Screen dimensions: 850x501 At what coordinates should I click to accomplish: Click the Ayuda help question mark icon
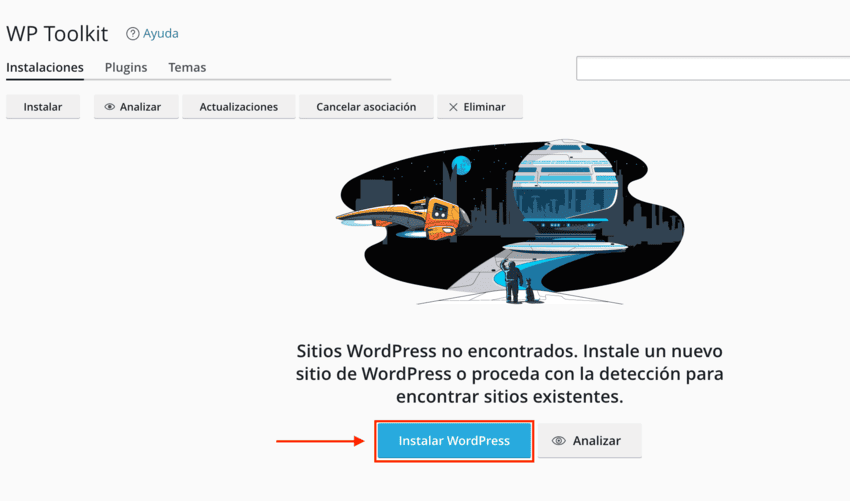click(x=132, y=34)
